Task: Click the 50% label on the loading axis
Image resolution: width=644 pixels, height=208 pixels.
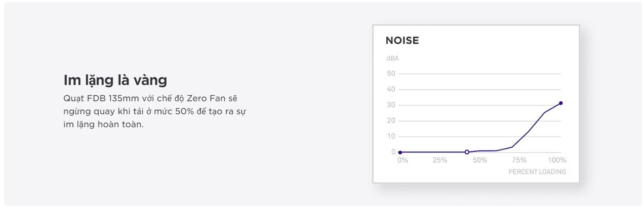Action: (480, 160)
